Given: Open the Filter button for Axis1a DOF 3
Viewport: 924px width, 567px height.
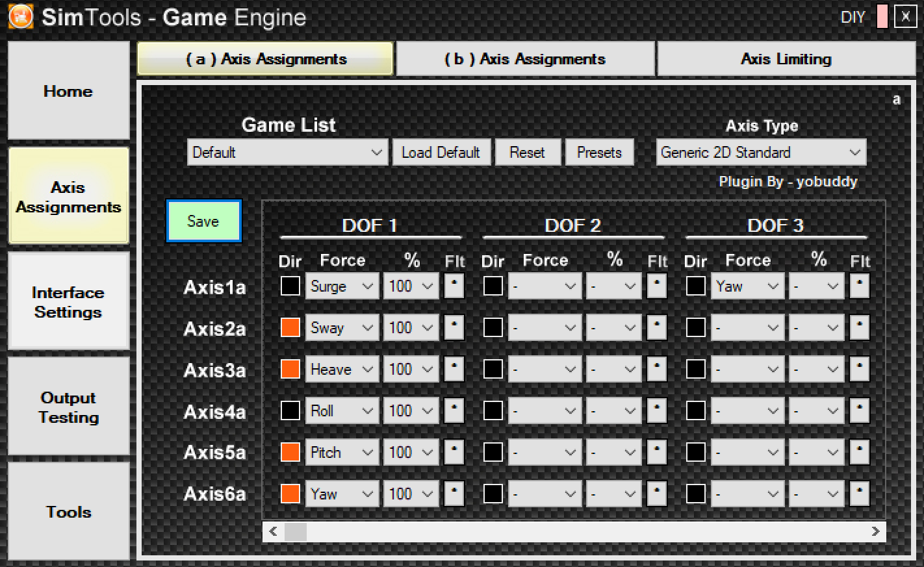Looking at the screenshot, I should pos(860,286).
